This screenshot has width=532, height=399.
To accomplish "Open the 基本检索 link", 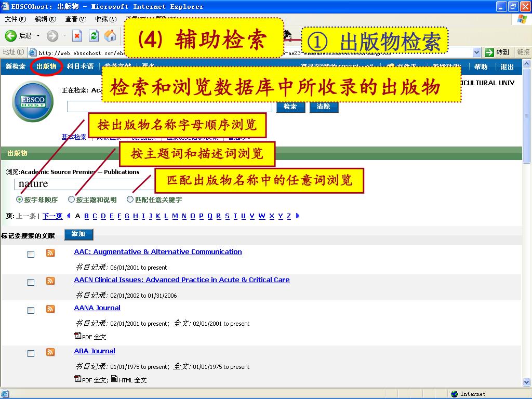I will click(x=74, y=137).
